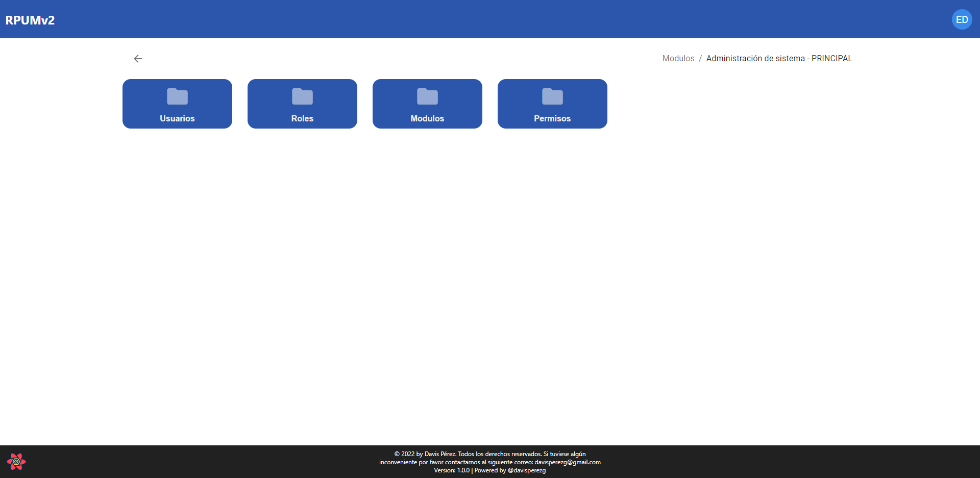
Task: Click the folder icon on Usuarios card
Action: [177, 96]
